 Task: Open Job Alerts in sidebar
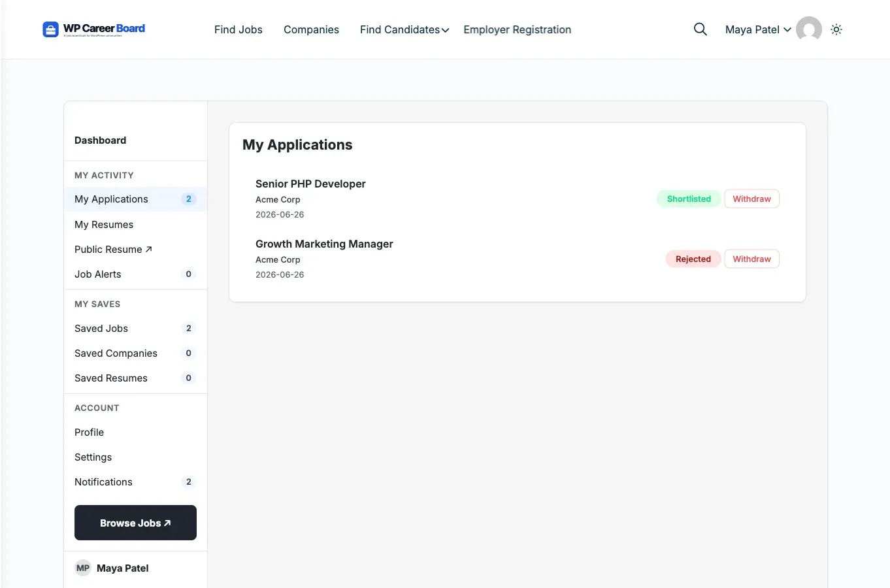coord(135,274)
